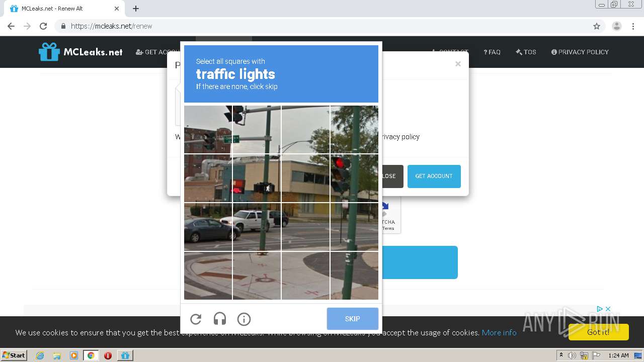The image size is (644, 362).
Task: View site security info via padlock icon
Action: tap(63, 26)
